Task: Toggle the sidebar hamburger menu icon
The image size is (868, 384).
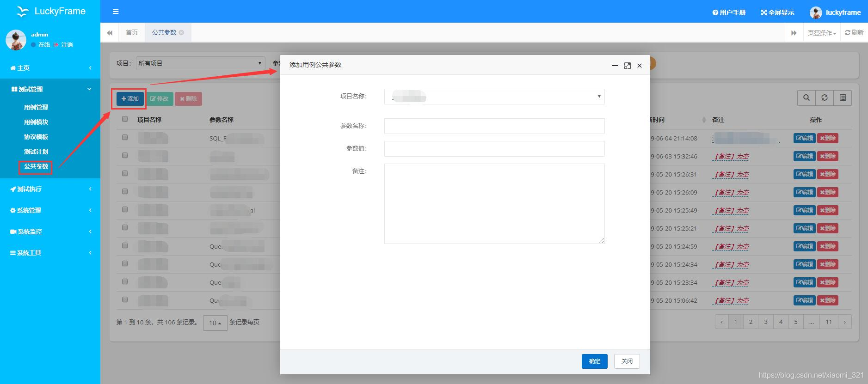Action: click(x=116, y=12)
